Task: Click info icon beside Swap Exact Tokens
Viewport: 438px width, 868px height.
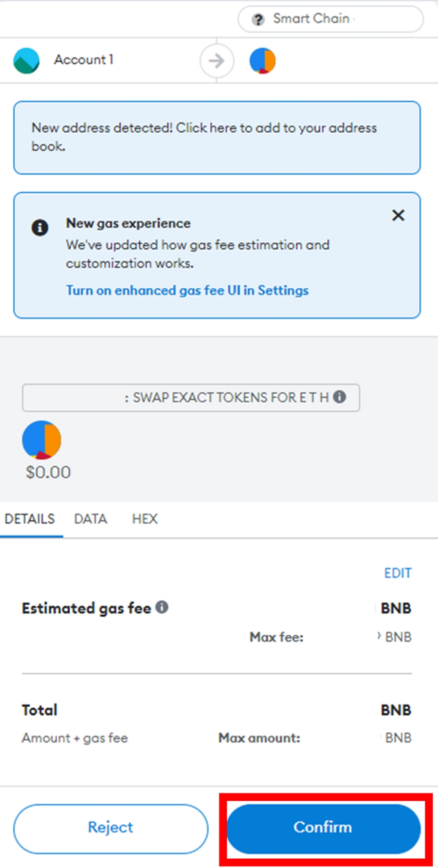Action: click(x=340, y=397)
